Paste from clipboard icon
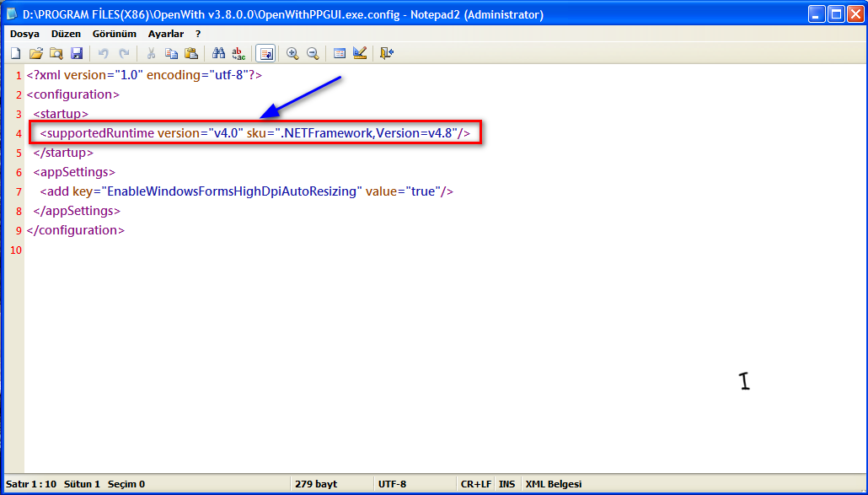 tap(191, 53)
